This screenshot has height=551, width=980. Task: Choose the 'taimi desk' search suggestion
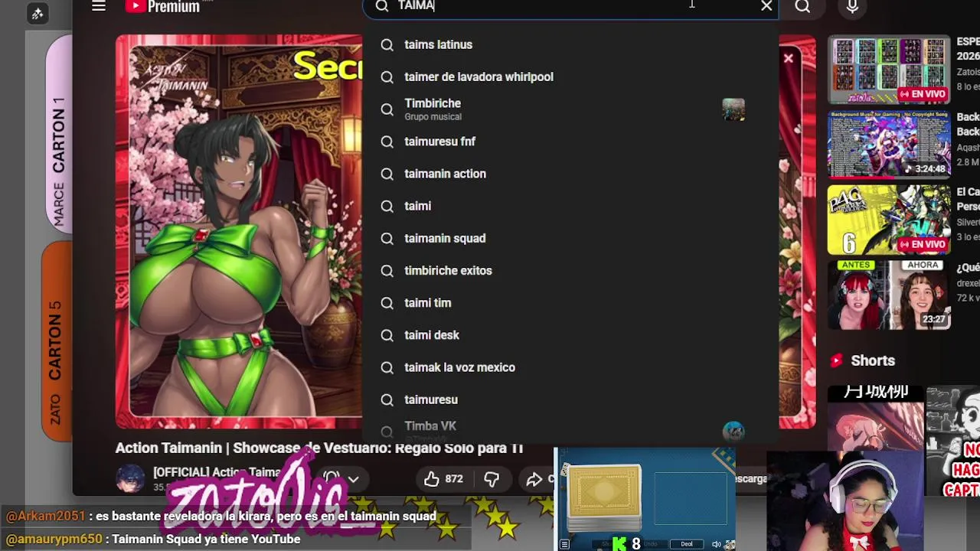[x=570, y=335]
